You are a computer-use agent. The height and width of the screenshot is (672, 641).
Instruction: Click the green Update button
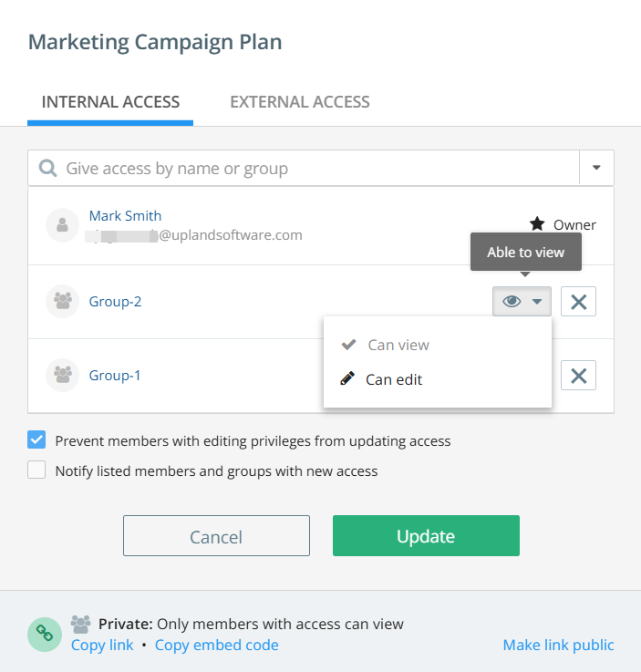tap(426, 536)
